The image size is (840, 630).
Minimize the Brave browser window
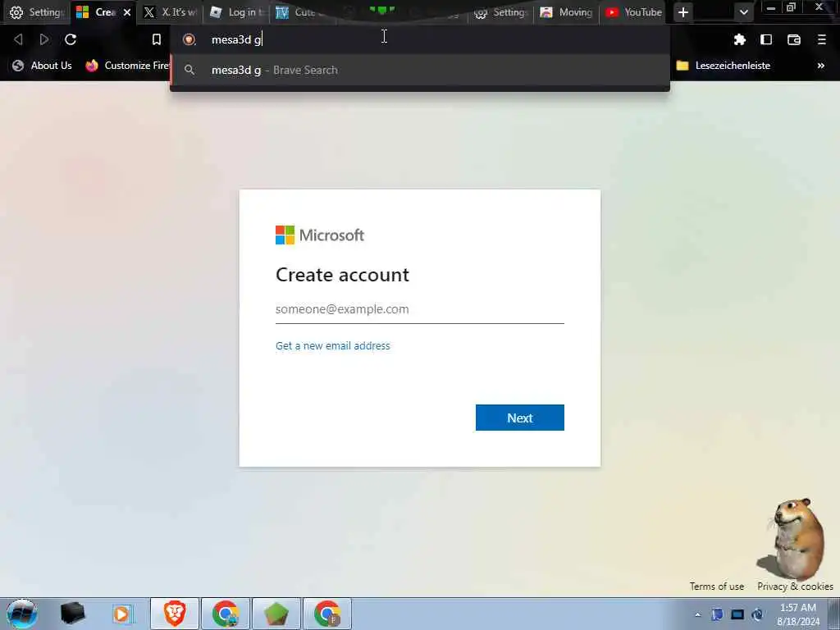[x=771, y=8]
